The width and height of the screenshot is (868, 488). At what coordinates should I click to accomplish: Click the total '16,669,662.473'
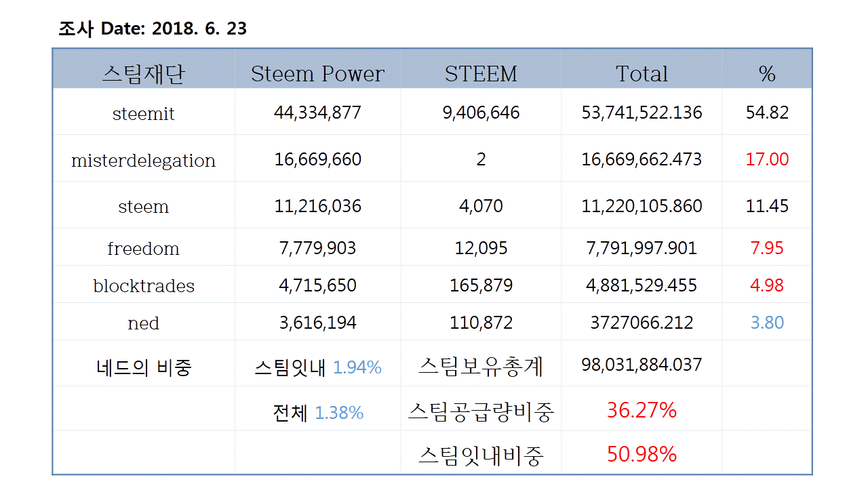[x=642, y=159]
